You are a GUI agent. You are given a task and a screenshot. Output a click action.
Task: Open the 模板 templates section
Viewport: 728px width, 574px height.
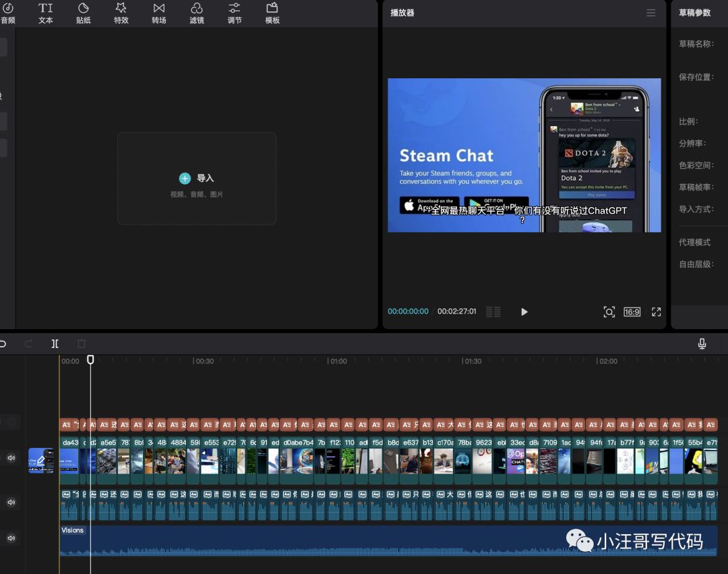pyautogui.click(x=272, y=13)
